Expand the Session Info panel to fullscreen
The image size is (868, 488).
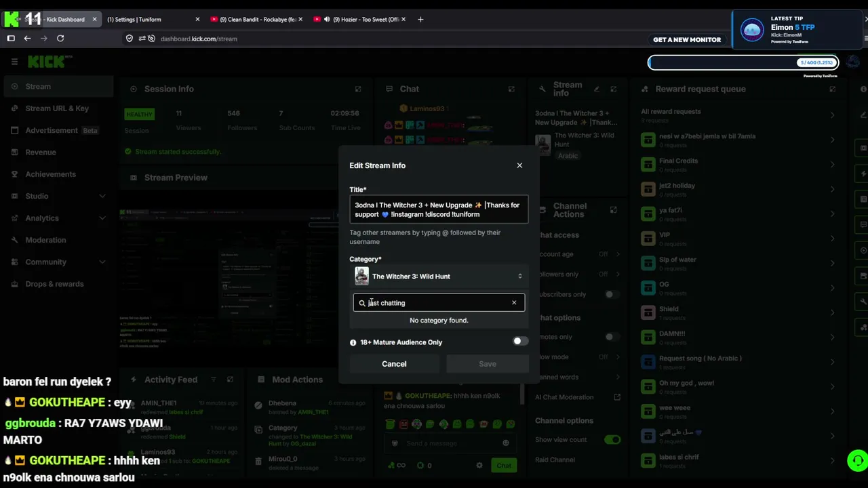358,89
